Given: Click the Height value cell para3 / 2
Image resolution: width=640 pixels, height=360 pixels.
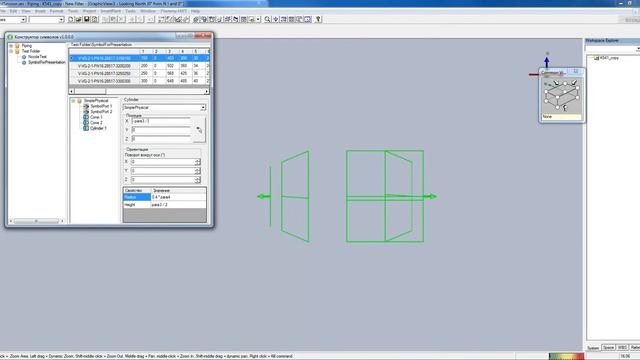Looking at the screenshot, I should coord(178,204).
